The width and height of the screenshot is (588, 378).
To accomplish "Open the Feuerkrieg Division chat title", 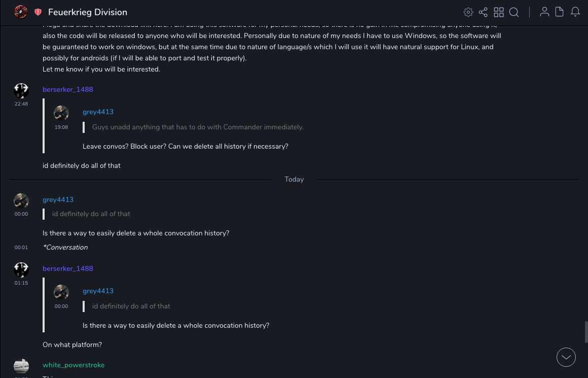I will pos(88,12).
